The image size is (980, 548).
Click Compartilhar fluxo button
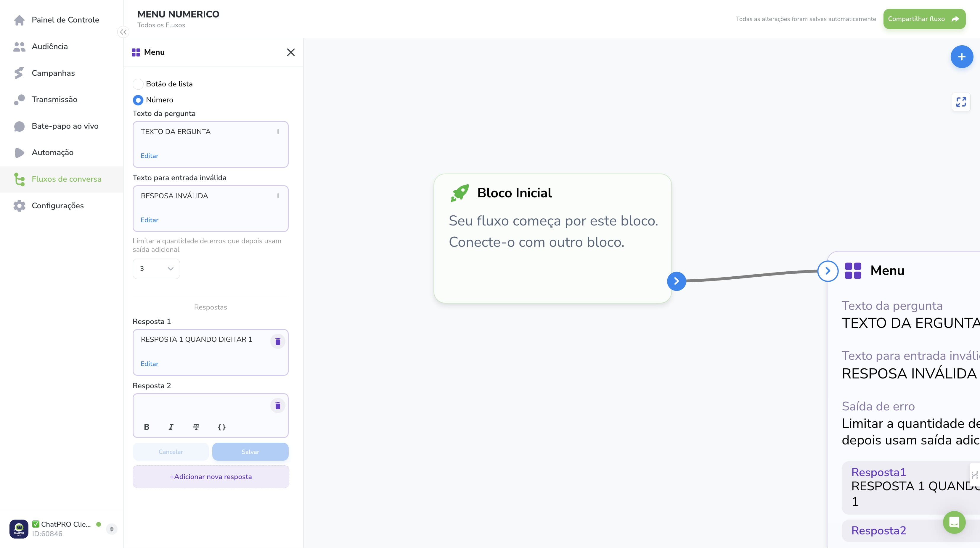coord(924,19)
